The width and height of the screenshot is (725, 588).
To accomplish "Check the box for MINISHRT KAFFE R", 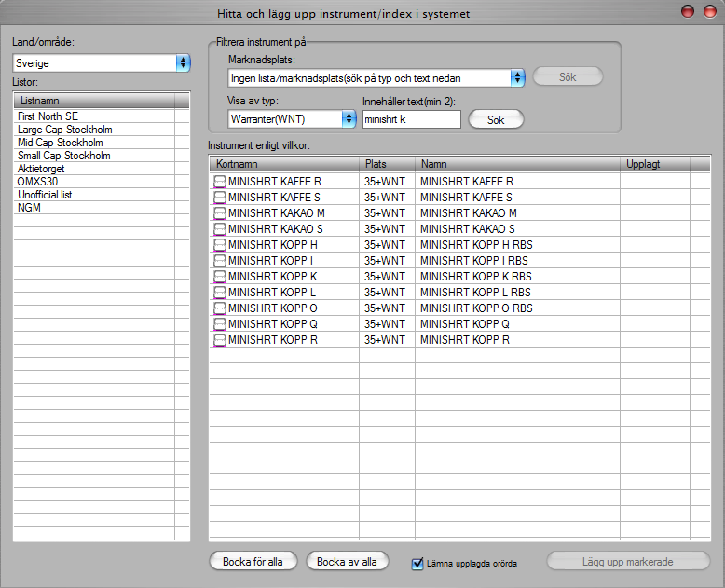I will tap(220, 182).
